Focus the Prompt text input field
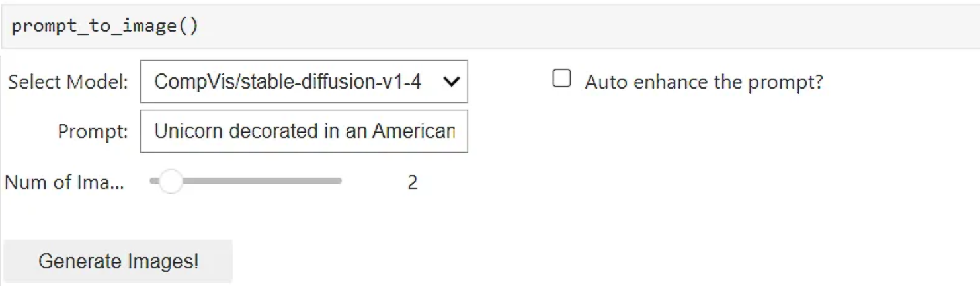The height and width of the screenshot is (286, 980). 304,131
